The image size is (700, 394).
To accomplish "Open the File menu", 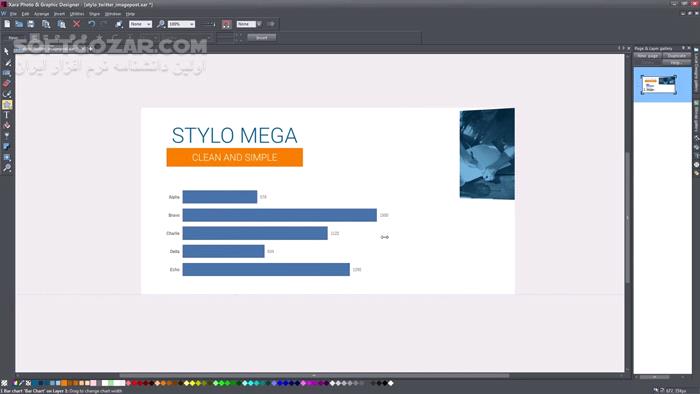I will click(13, 14).
